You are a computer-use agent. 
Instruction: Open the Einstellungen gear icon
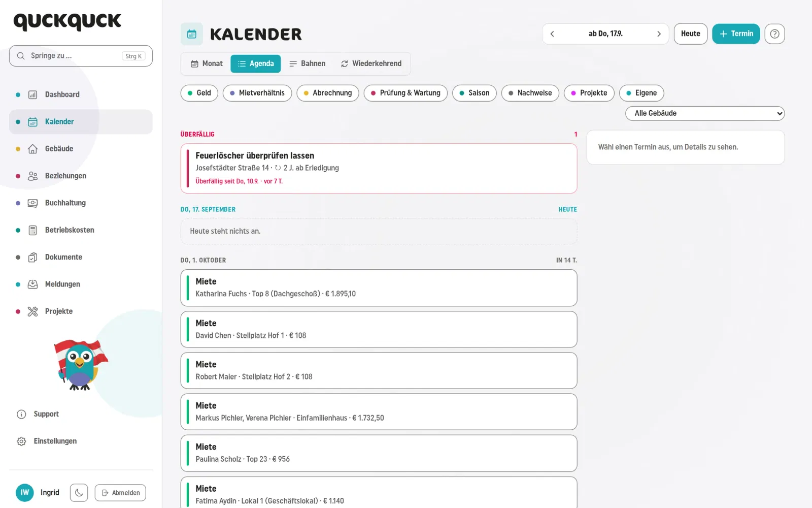[x=21, y=441]
